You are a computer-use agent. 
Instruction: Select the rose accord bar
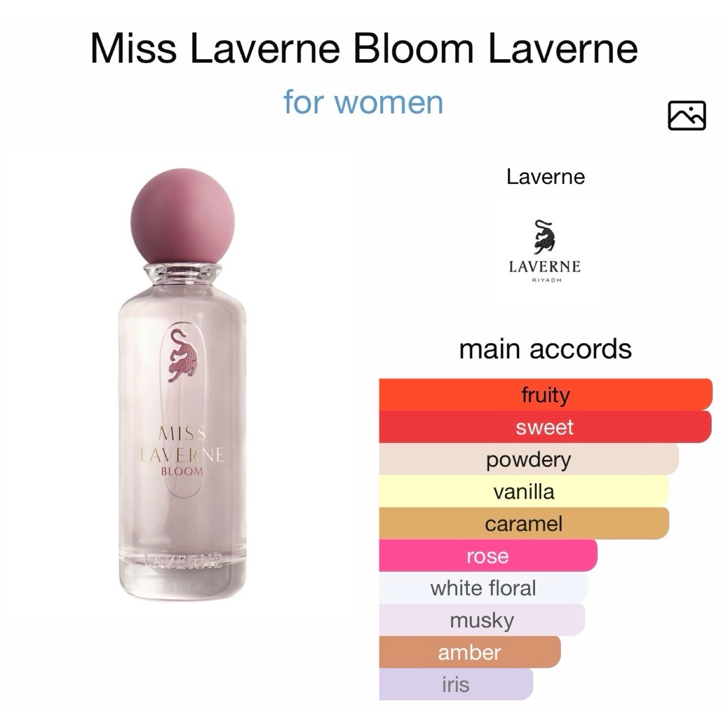tap(488, 556)
